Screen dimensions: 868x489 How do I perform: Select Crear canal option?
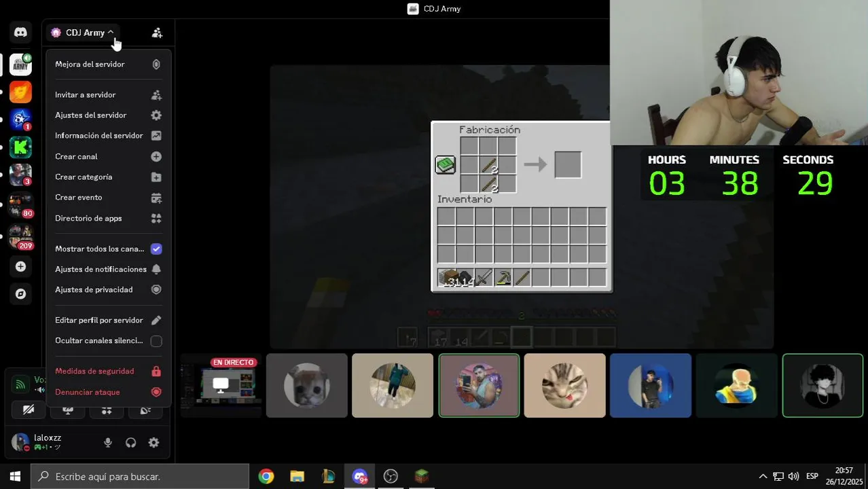pos(109,157)
